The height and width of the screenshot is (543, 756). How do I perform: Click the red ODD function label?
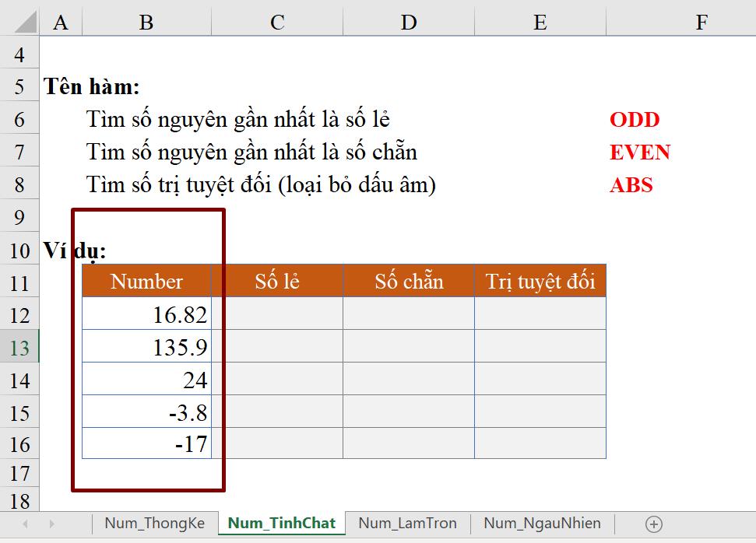point(633,119)
